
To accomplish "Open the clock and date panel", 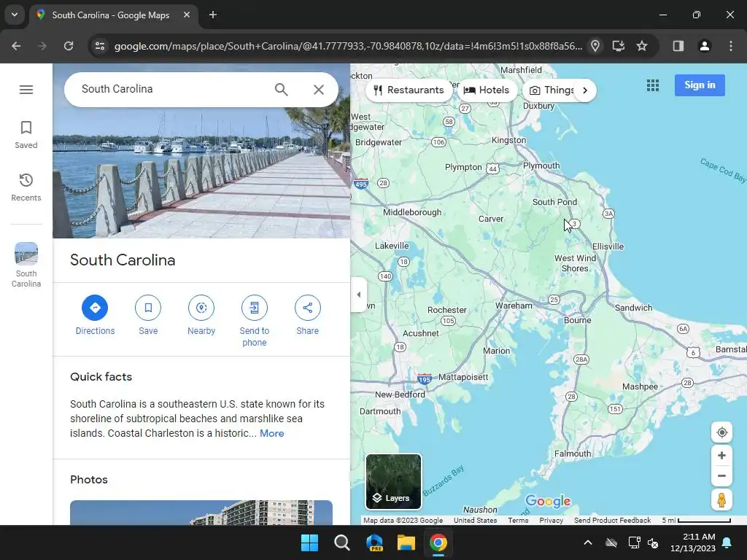I will pos(693,542).
